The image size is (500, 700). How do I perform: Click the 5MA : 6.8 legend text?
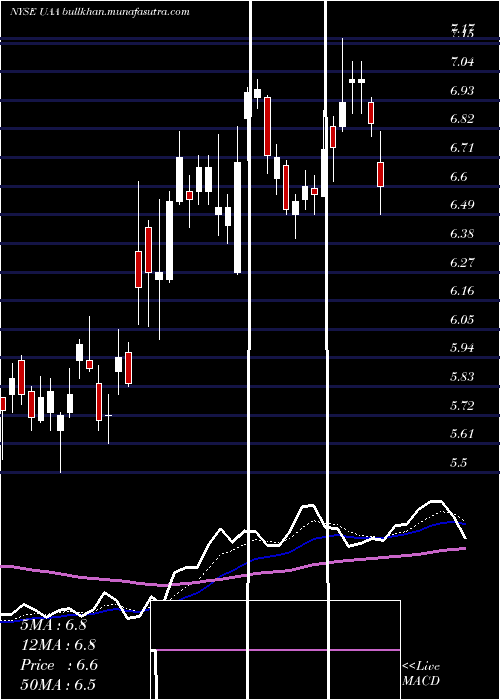54,625
